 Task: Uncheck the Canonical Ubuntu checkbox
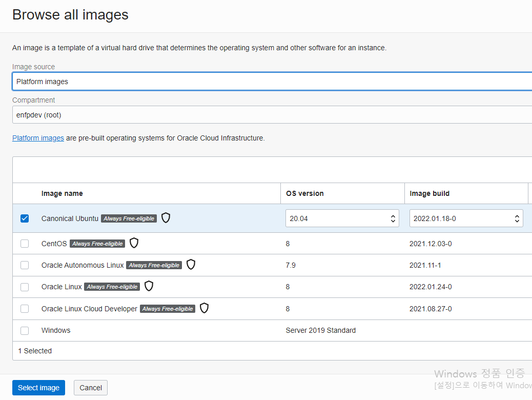pyautogui.click(x=25, y=218)
